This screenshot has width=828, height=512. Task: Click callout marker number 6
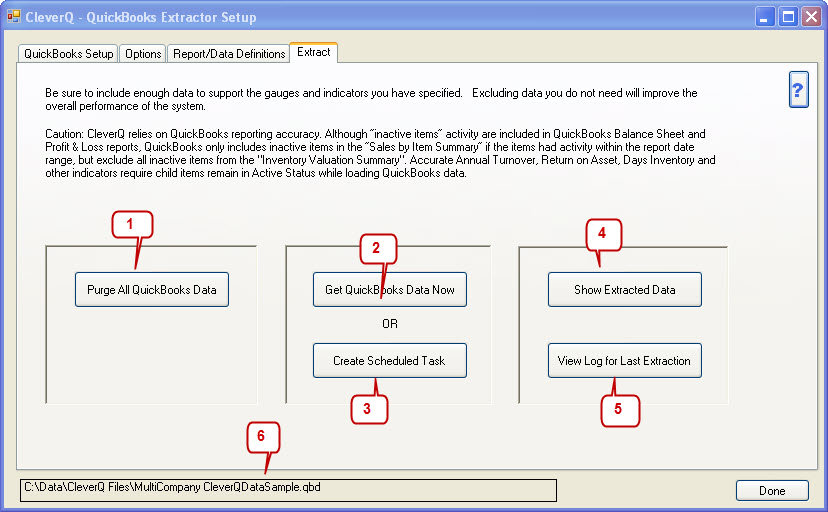pos(262,436)
